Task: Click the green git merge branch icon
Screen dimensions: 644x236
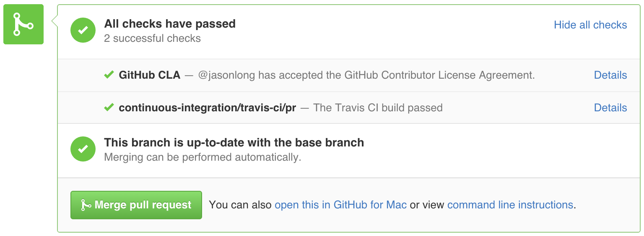Action: [x=23, y=24]
